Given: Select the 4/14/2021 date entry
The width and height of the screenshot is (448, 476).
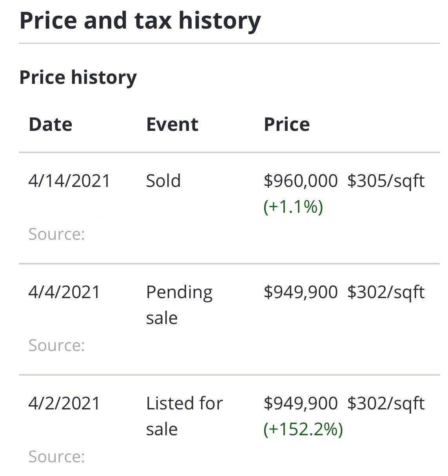Looking at the screenshot, I should (69, 181).
